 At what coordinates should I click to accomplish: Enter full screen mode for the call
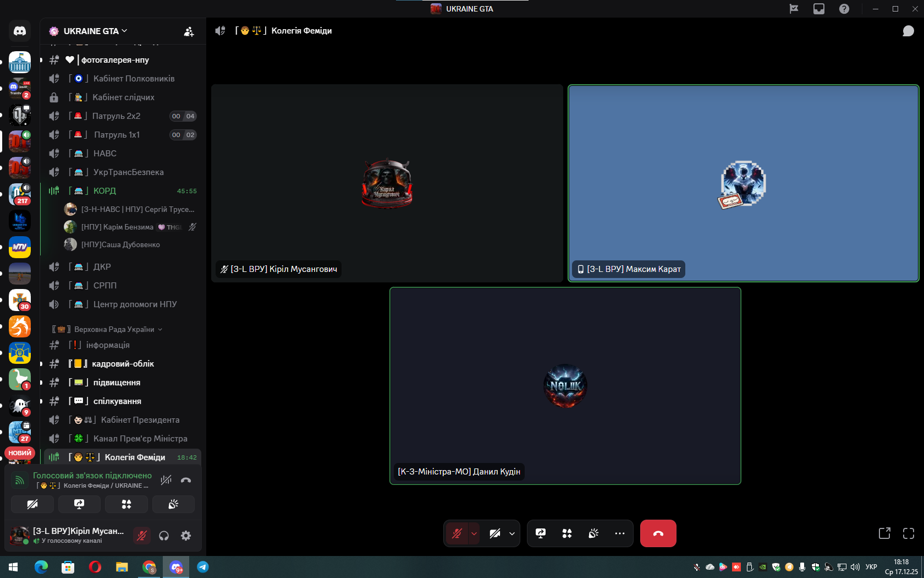[x=909, y=533]
